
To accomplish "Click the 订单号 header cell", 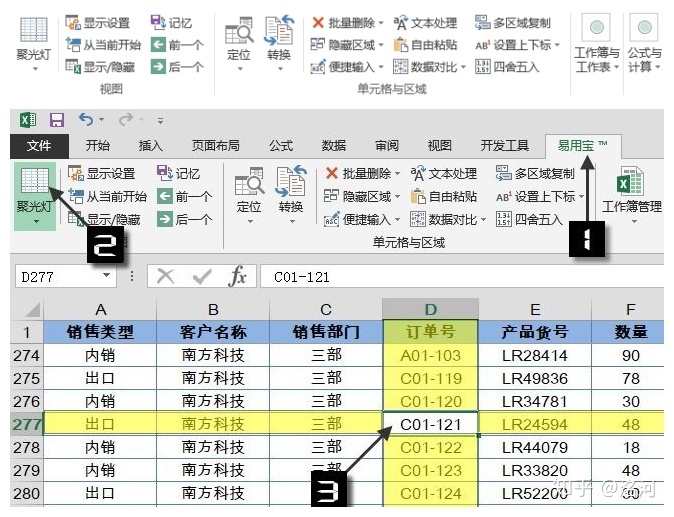I will coord(430,332).
